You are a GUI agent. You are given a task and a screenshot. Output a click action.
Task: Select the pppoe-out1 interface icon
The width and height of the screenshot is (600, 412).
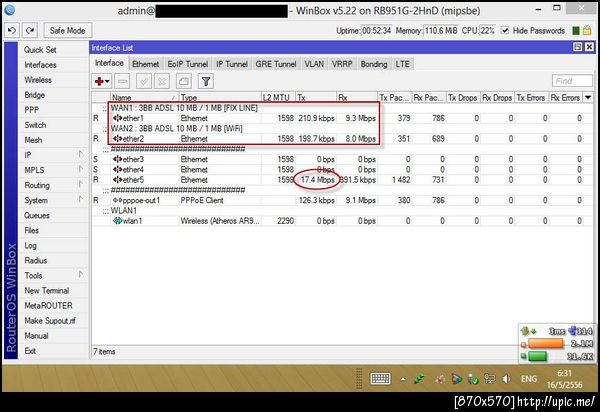tap(117, 200)
